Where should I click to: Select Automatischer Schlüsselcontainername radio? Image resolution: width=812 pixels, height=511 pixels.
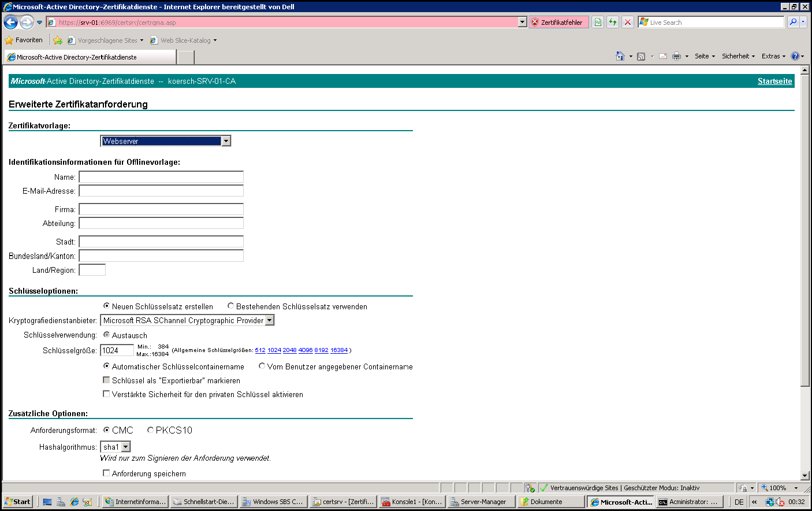106,366
